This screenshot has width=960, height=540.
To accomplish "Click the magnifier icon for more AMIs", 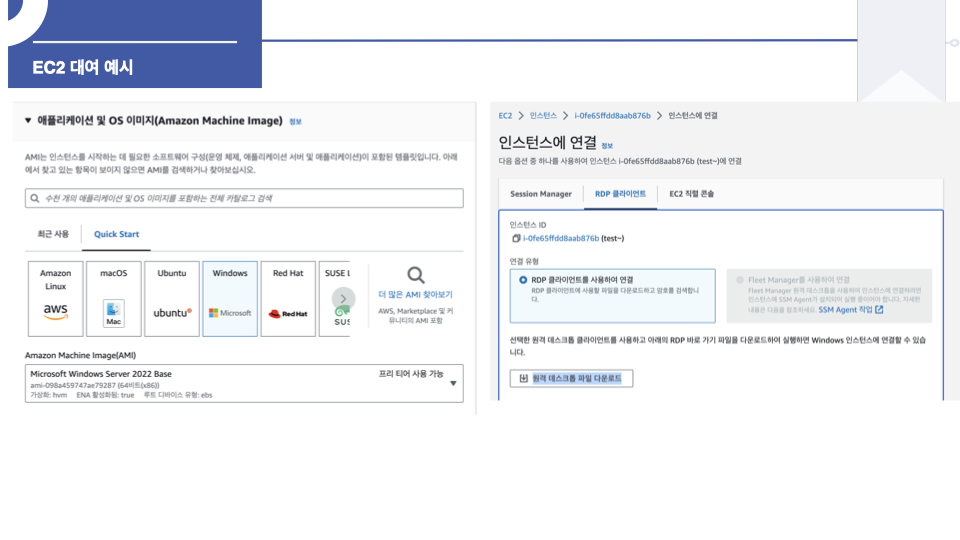I will [416, 275].
